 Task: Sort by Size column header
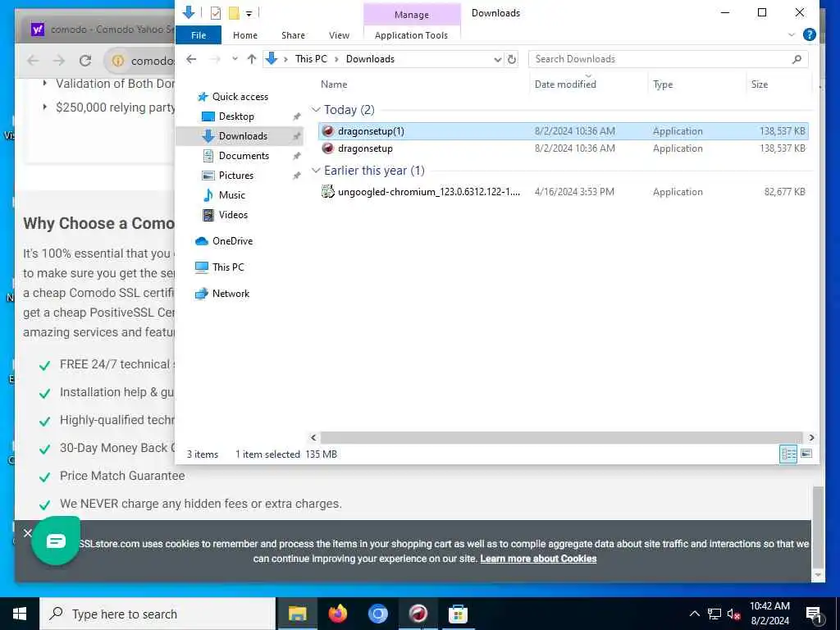[x=759, y=84]
